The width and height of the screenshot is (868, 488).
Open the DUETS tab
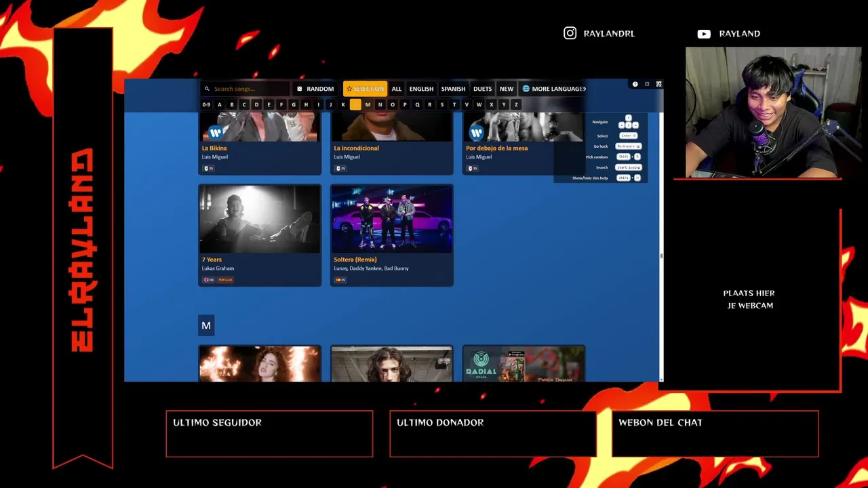point(482,89)
